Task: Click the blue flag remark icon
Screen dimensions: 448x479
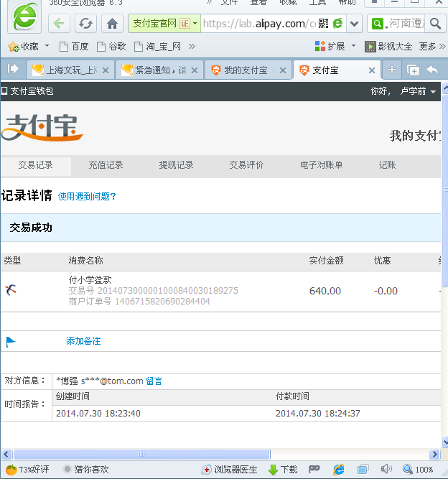Action: (x=11, y=342)
